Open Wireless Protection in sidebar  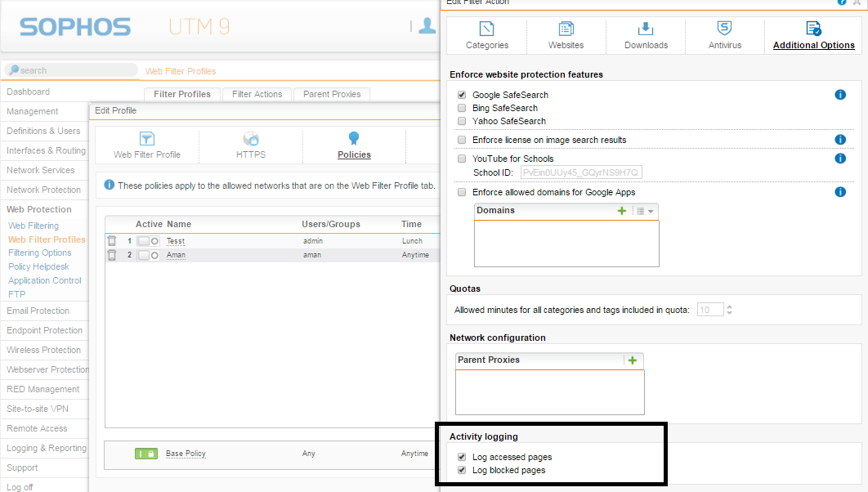tap(44, 351)
